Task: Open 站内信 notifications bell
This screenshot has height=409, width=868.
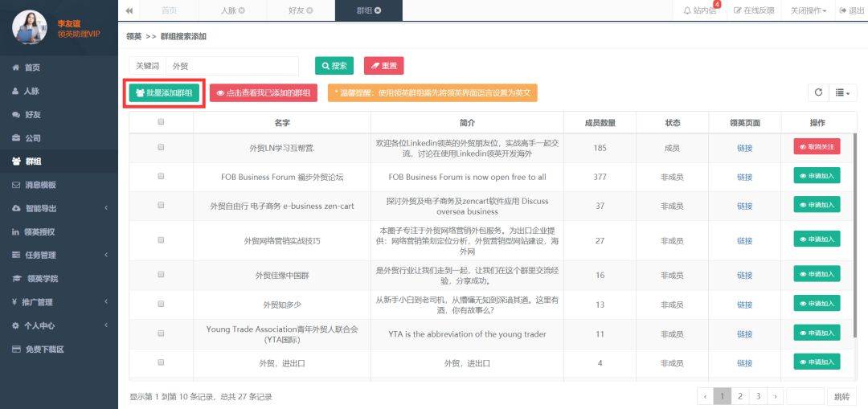Action: pyautogui.click(x=700, y=10)
